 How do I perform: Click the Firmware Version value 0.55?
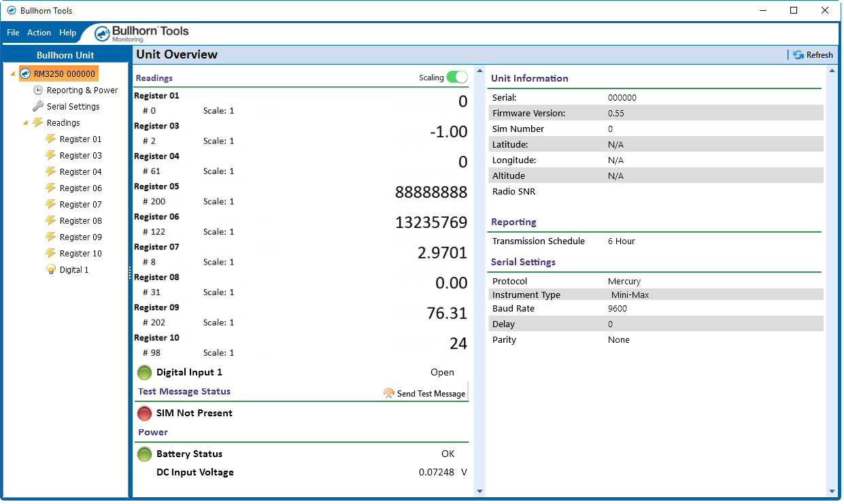tap(616, 113)
